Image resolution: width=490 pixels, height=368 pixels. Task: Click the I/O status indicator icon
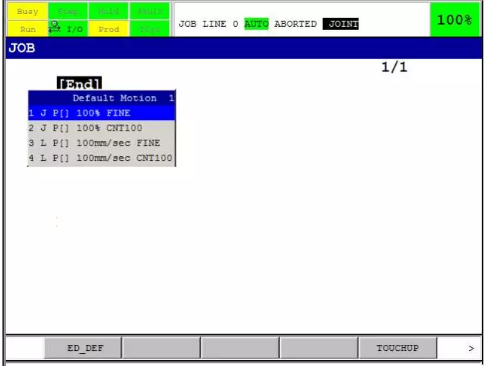tap(68, 29)
